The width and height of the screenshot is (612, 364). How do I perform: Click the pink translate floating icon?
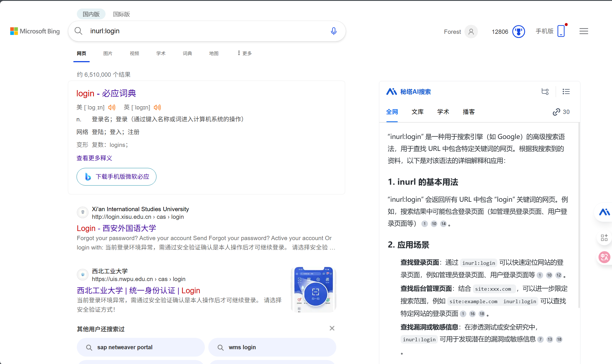604,257
